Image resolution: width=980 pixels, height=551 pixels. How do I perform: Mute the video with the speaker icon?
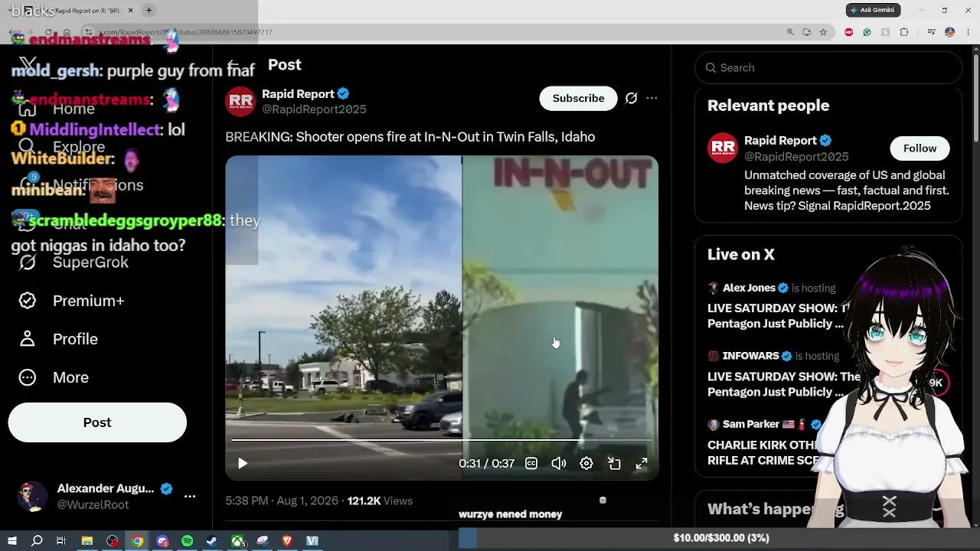point(559,463)
